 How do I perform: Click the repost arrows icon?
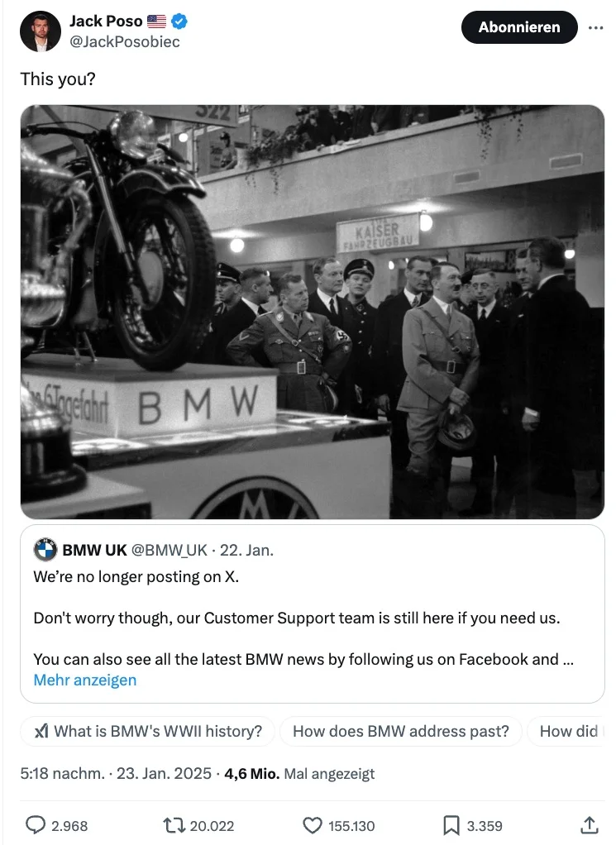coord(174,825)
